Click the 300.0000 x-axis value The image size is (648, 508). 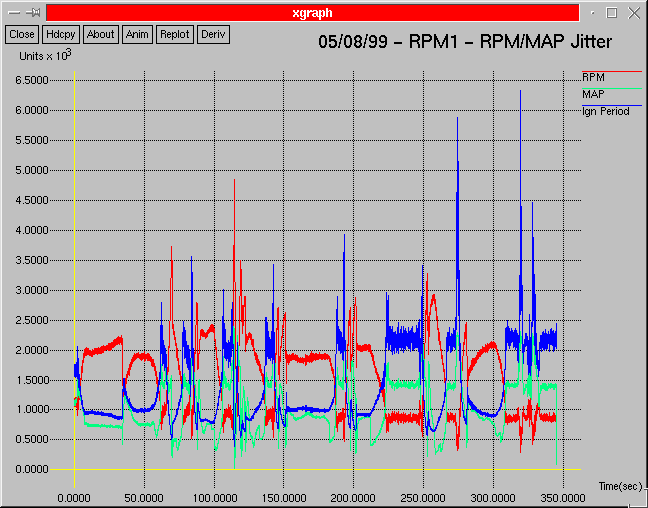493,498
